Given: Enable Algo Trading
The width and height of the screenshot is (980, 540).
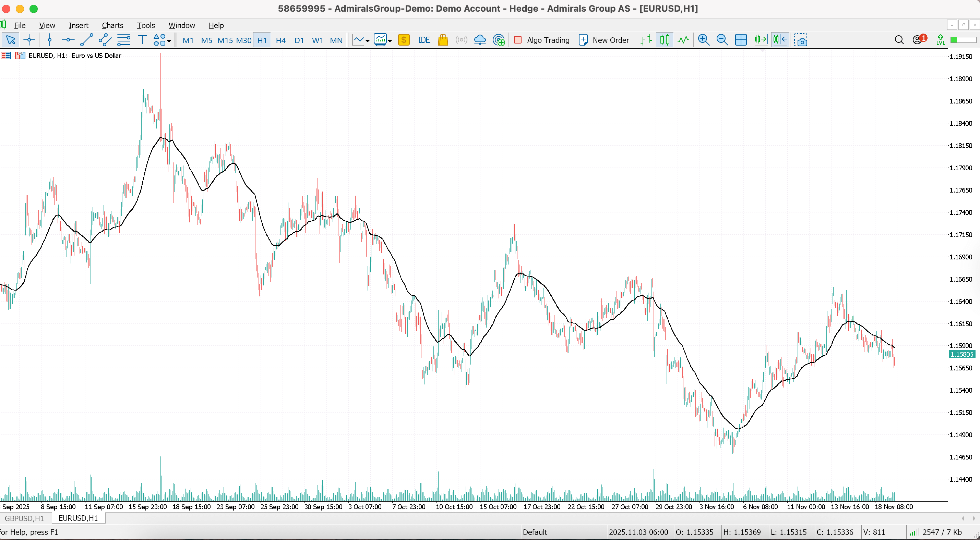Looking at the screenshot, I should click(542, 40).
